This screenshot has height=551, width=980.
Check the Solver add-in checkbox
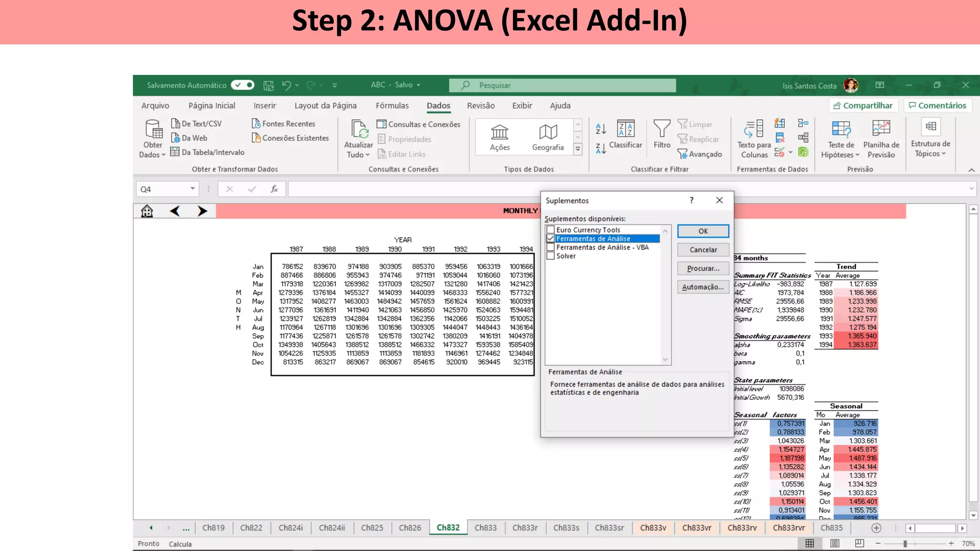click(551, 256)
